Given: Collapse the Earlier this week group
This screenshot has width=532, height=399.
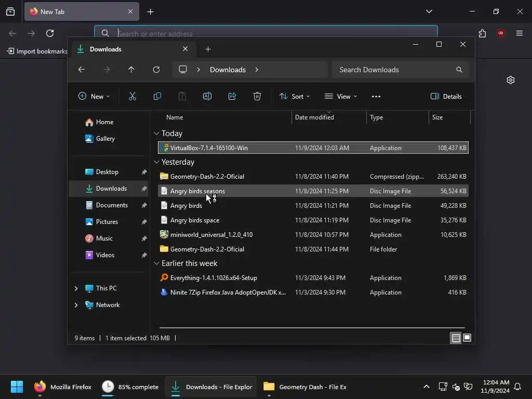Looking at the screenshot, I should click(x=156, y=263).
